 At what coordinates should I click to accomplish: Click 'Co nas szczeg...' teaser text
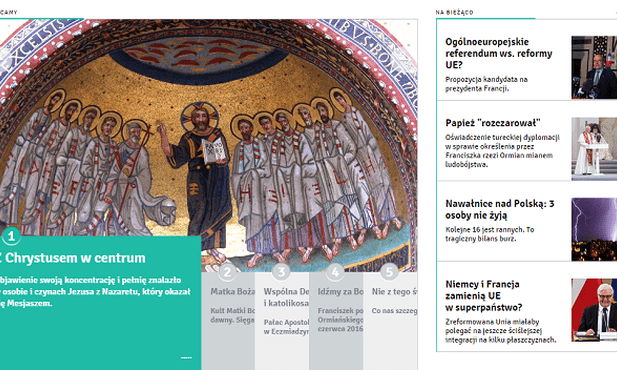[394, 311]
